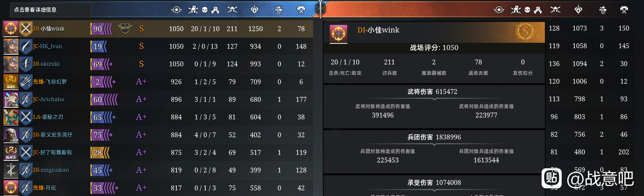Click the MVP badge on DI-小佳wink row
Viewport: 644px width, 196px height.
[125, 28]
